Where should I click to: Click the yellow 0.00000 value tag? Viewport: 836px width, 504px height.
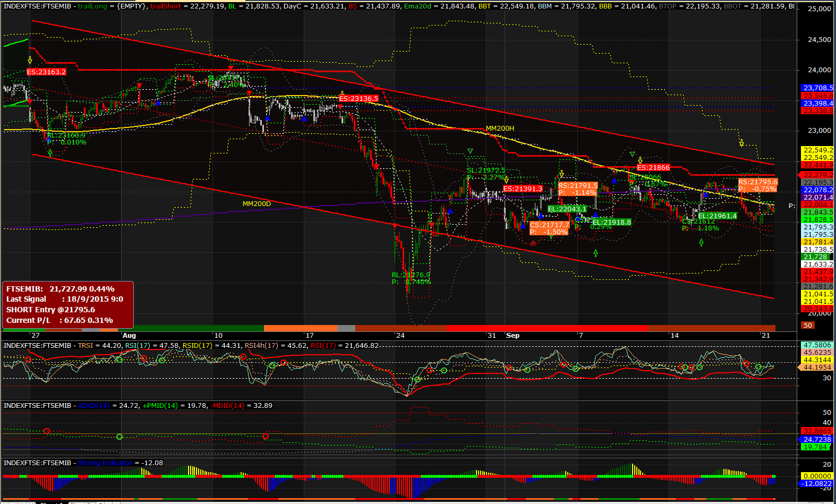(817, 476)
